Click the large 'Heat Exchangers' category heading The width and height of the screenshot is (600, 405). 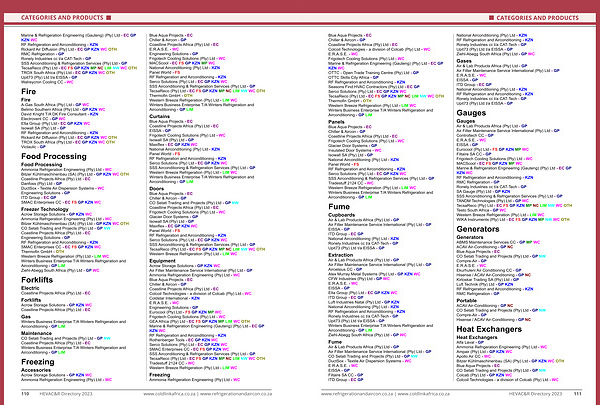(489, 329)
